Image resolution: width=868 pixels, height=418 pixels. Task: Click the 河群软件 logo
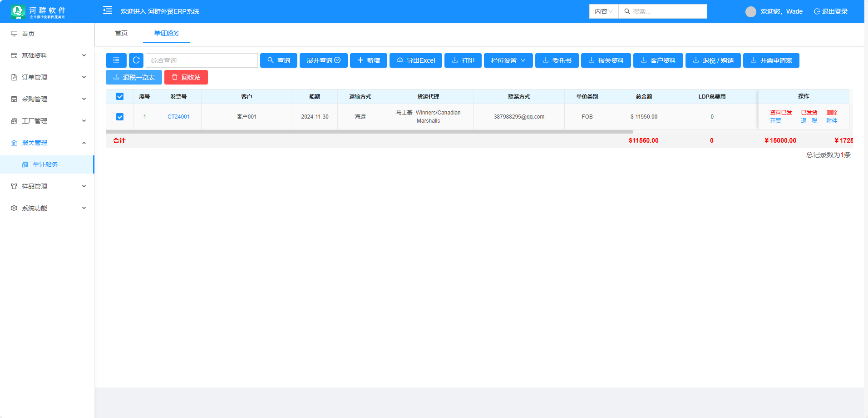(x=38, y=11)
